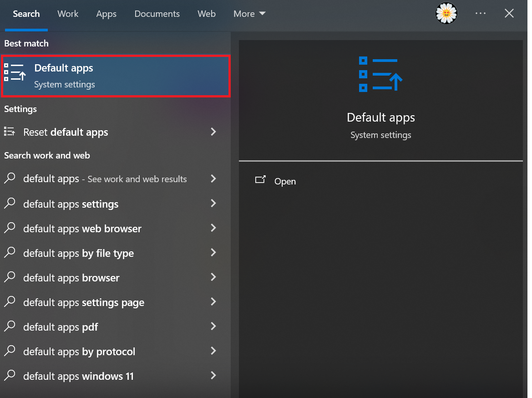Click magnifier icon beside 'default apps - See work' suggestion
This screenshot has height=398, width=532.
tap(10, 178)
